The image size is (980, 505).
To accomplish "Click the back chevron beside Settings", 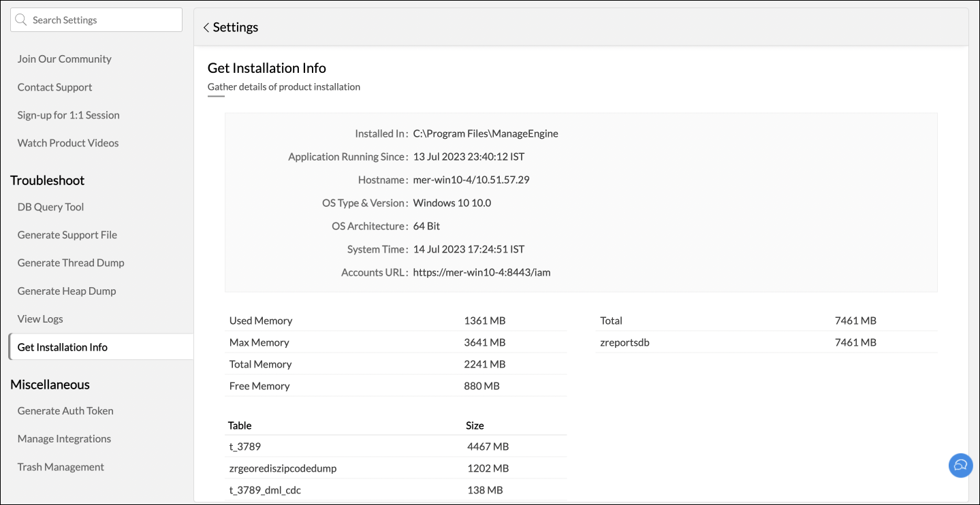I will tap(206, 28).
